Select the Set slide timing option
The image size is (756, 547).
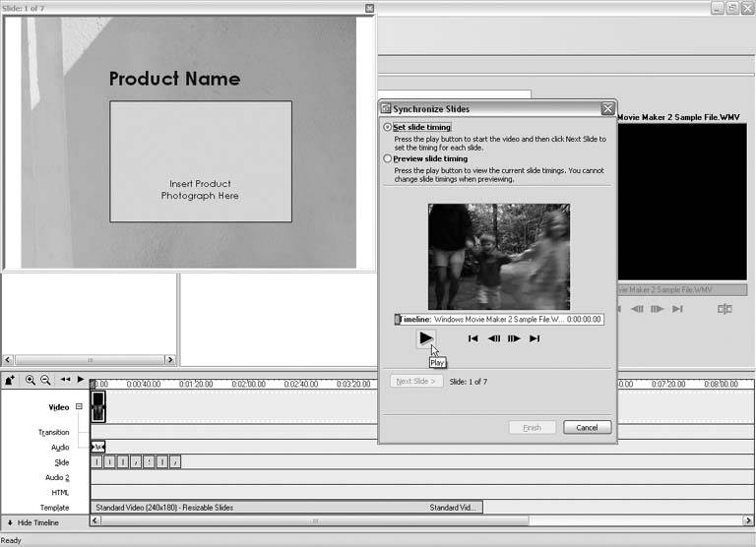click(388, 128)
